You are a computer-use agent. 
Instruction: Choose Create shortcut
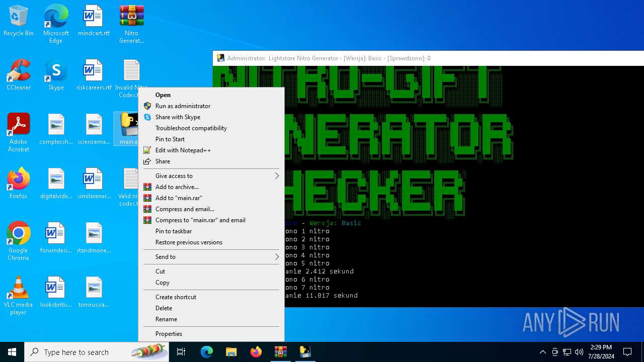[x=211, y=297]
